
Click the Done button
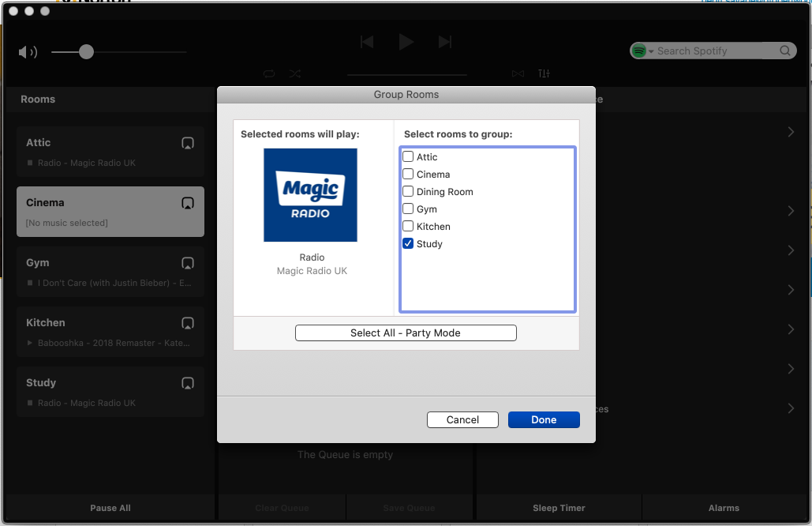point(544,419)
